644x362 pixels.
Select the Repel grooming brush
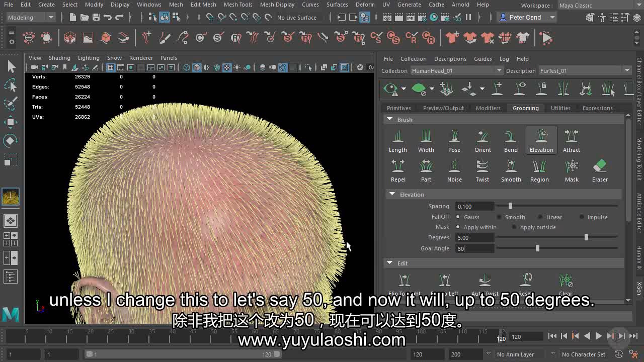click(398, 170)
